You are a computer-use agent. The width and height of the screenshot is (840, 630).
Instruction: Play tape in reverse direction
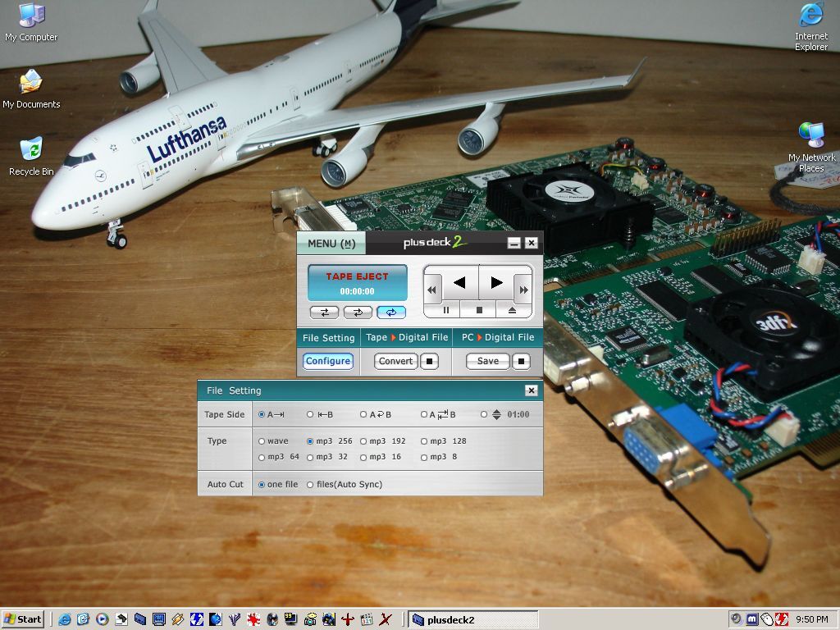click(x=459, y=282)
